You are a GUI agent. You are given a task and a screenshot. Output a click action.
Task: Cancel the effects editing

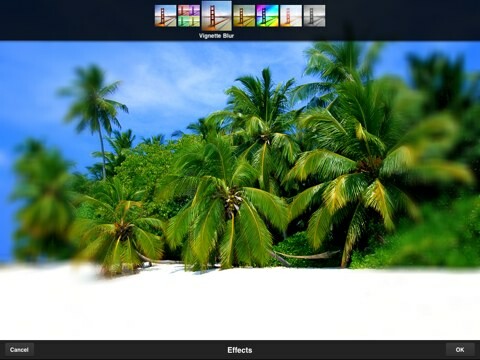coord(19,350)
